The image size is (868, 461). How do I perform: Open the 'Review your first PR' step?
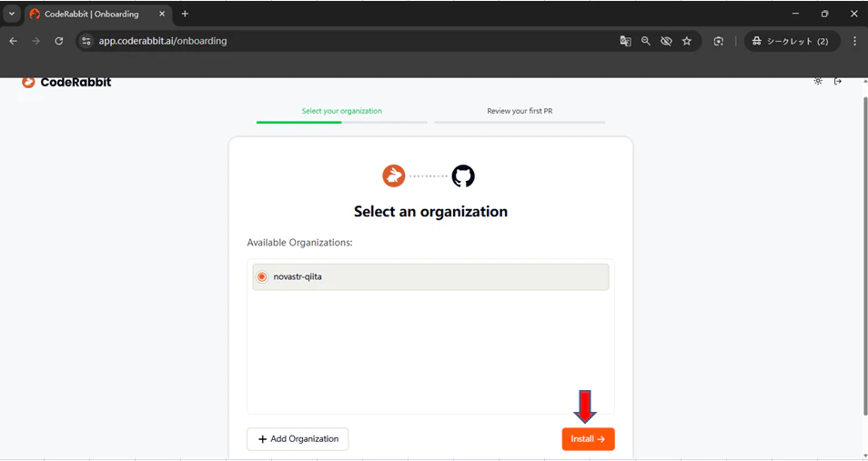click(x=520, y=111)
